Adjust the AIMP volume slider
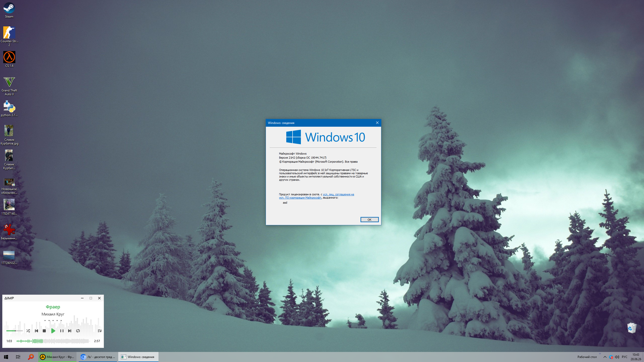This screenshot has height=362, width=644. click(15, 331)
